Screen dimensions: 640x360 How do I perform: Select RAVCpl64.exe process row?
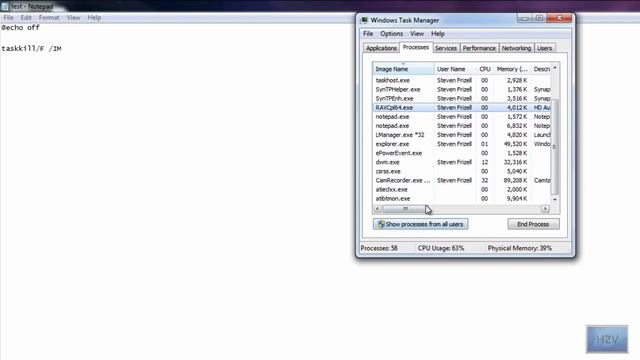coord(462,107)
